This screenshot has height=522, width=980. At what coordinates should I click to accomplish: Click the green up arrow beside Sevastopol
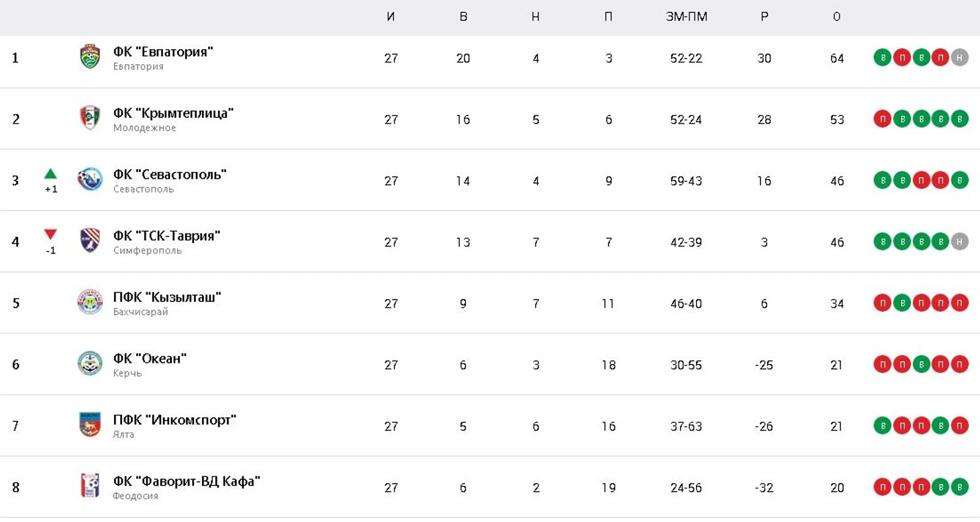[50, 174]
